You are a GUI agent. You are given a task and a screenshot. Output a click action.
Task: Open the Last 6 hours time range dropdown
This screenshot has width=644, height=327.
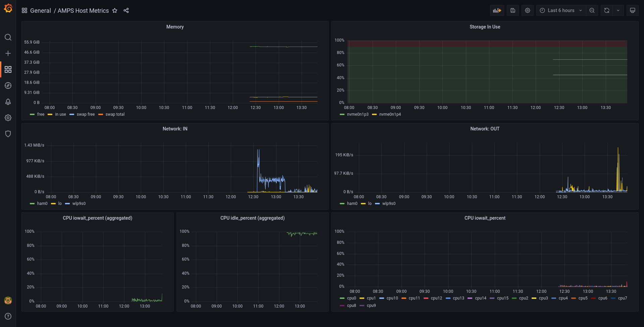(560, 10)
